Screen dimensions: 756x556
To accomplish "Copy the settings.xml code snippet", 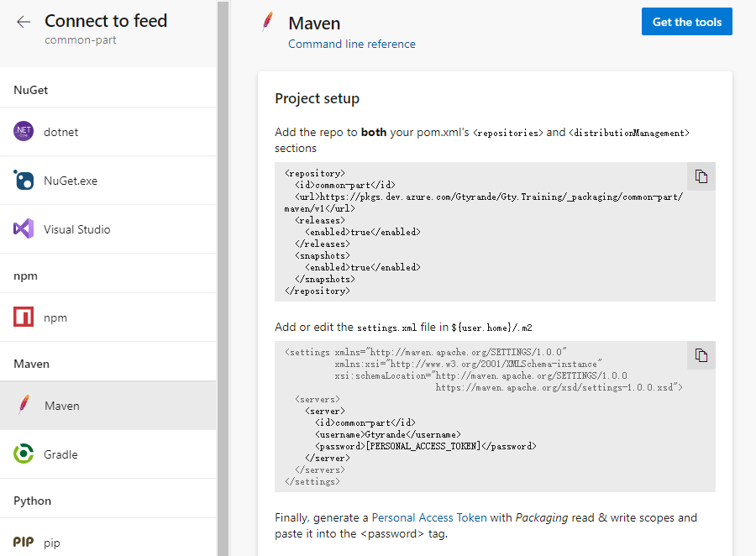I will pos(701,355).
